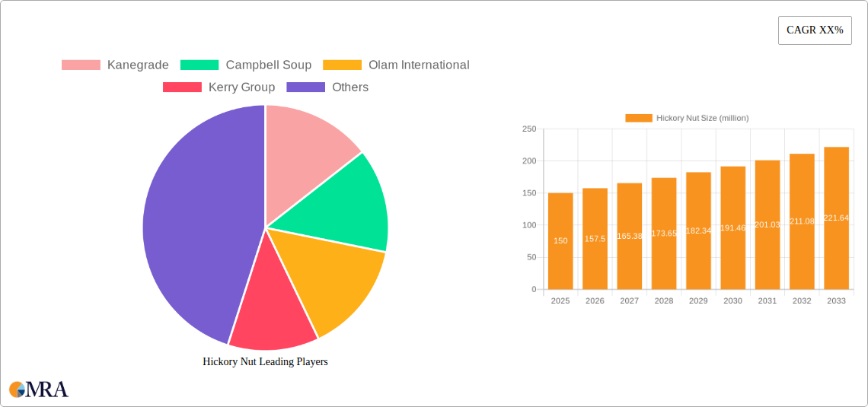Click the 2029 bar labeled 182.34
This screenshot has width=868, height=407.
coord(699,231)
